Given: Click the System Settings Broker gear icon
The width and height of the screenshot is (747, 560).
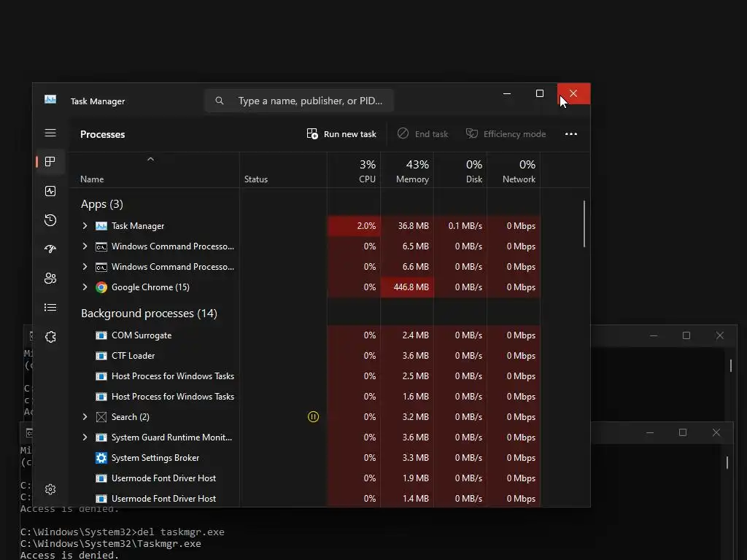Looking at the screenshot, I should click(x=101, y=458).
